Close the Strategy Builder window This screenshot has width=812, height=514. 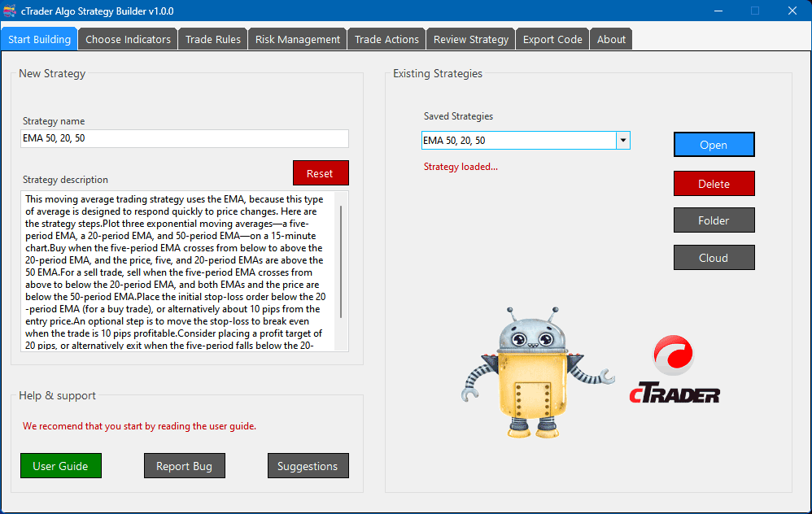(x=792, y=11)
